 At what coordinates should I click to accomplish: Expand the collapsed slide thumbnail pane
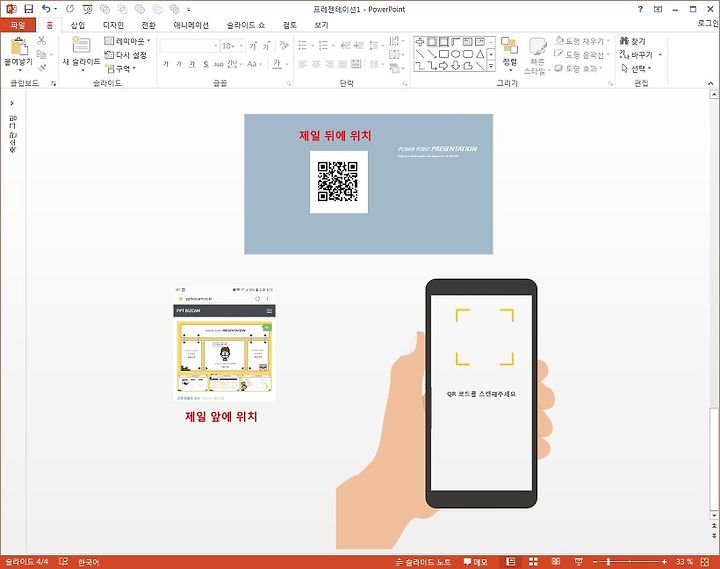[12, 103]
